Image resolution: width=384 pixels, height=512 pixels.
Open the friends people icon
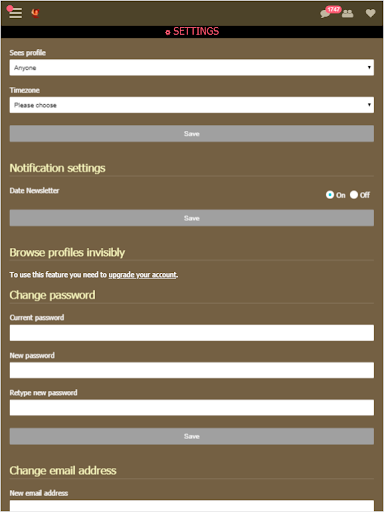point(348,13)
